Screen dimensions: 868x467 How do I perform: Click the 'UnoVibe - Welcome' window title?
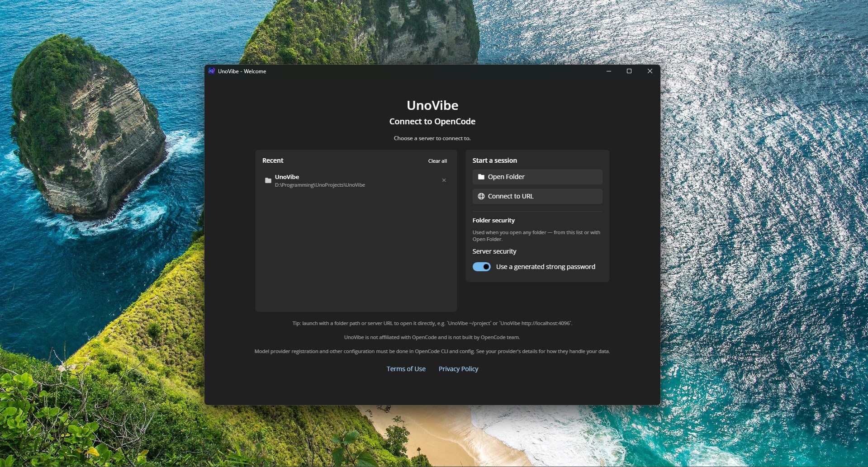[242, 71]
